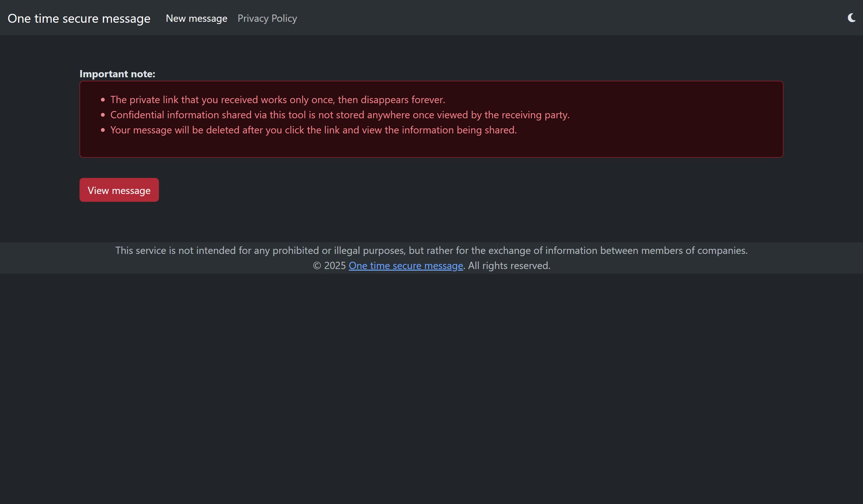This screenshot has width=863, height=504.
Task: Click the Your message will be deleted line
Action: point(313,130)
